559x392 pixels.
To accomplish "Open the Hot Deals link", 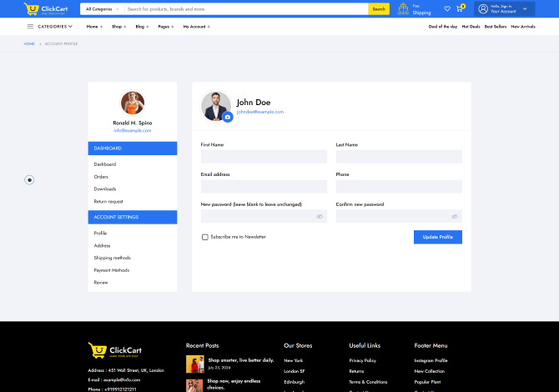I will (x=470, y=27).
